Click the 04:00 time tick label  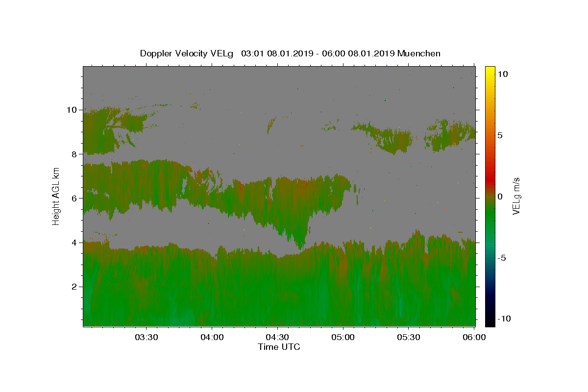212,337
